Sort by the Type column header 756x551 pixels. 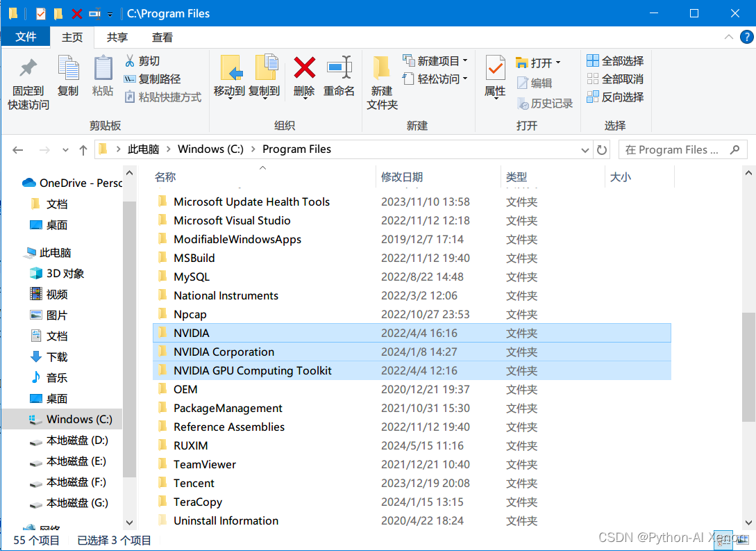click(553, 176)
